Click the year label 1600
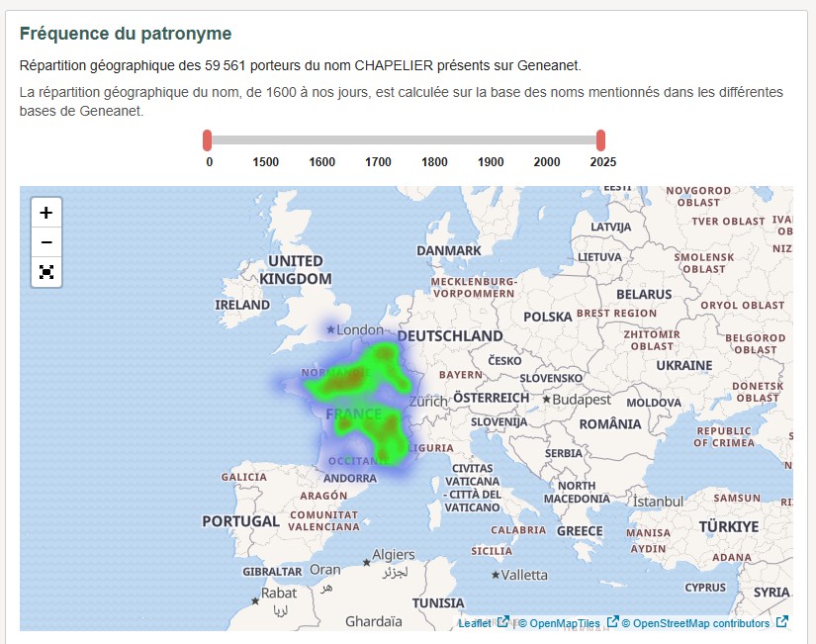816x644 pixels. [x=321, y=161]
